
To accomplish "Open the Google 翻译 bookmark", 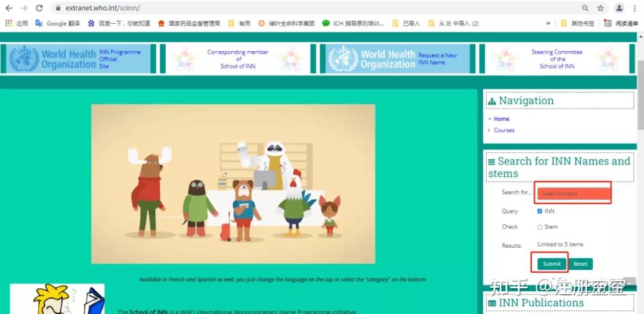I will tap(57, 23).
